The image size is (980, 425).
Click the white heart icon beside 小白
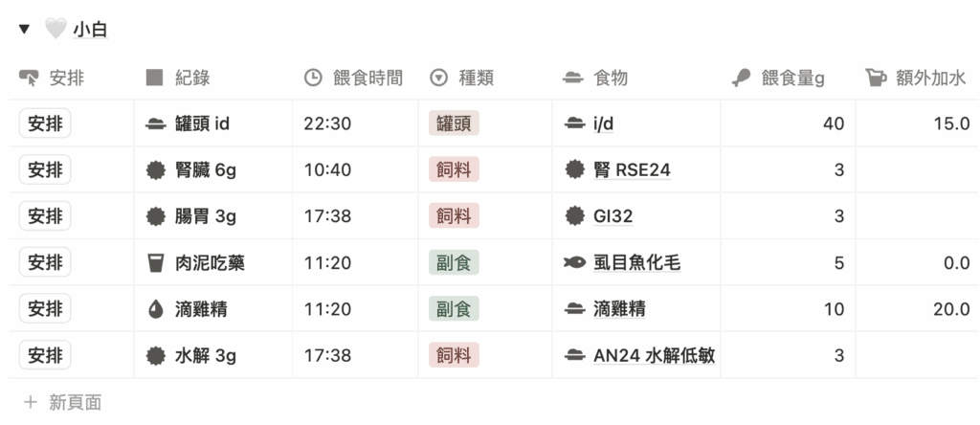click(56, 30)
